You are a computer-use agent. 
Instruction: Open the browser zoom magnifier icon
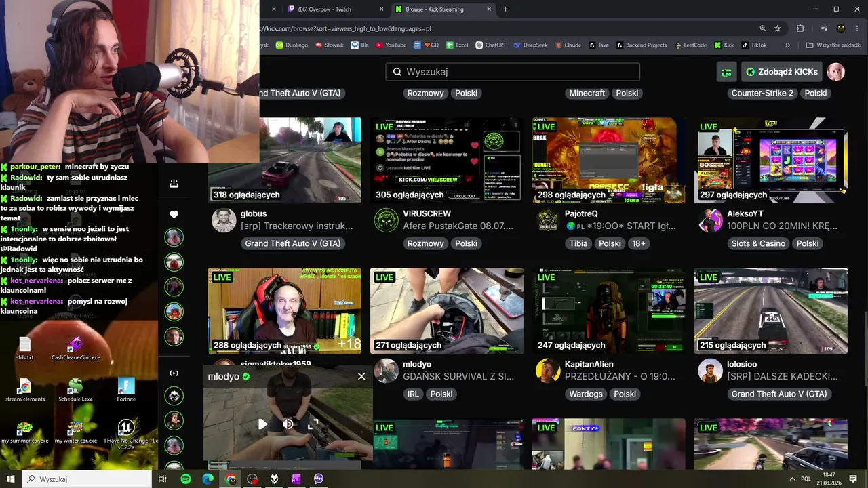[763, 28]
